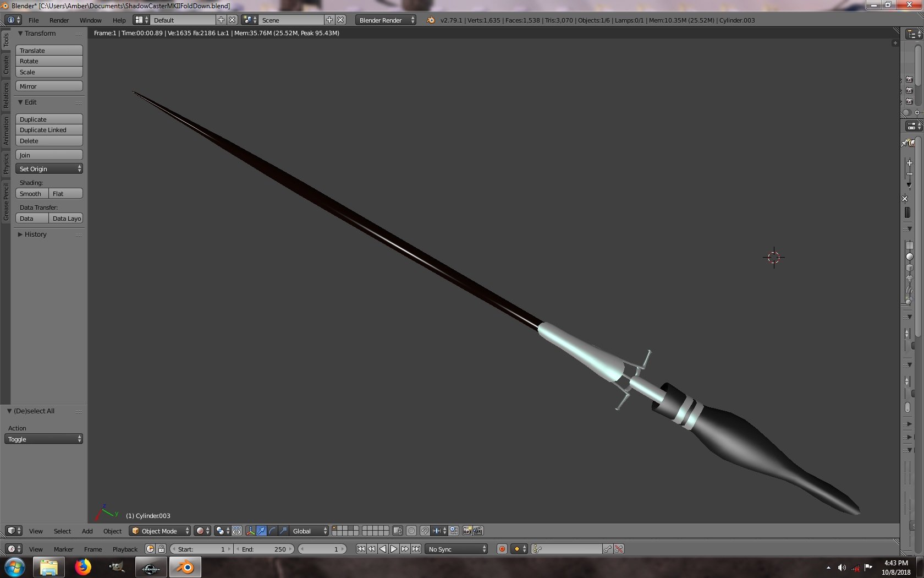924x578 pixels.
Task: Toggle the translate manipulator arrow
Action: pos(261,531)
